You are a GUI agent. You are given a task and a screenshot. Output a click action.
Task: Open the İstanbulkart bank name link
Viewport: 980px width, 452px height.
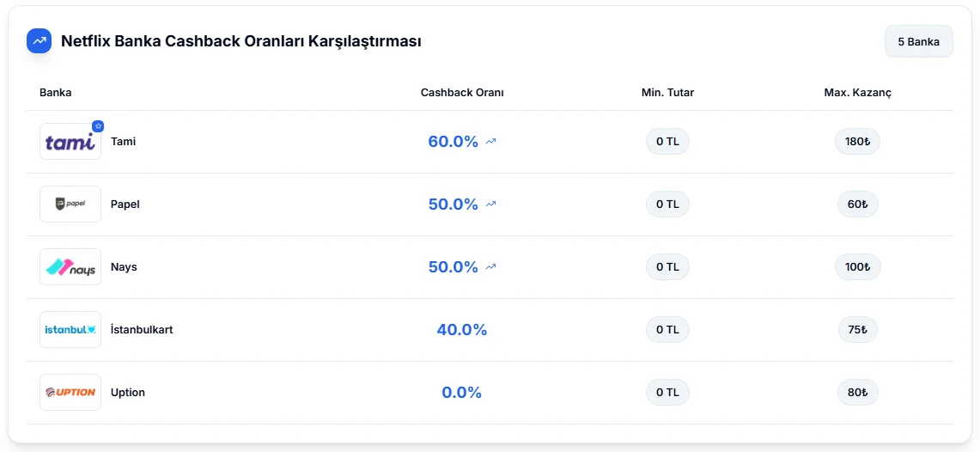(142, 330)
